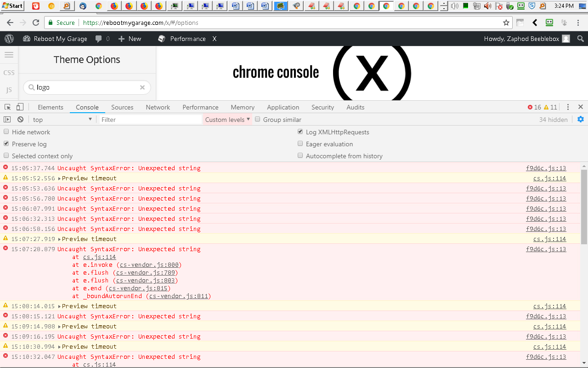Open DevTools three-dot menu
588x368 pixels.
[568, 107]
